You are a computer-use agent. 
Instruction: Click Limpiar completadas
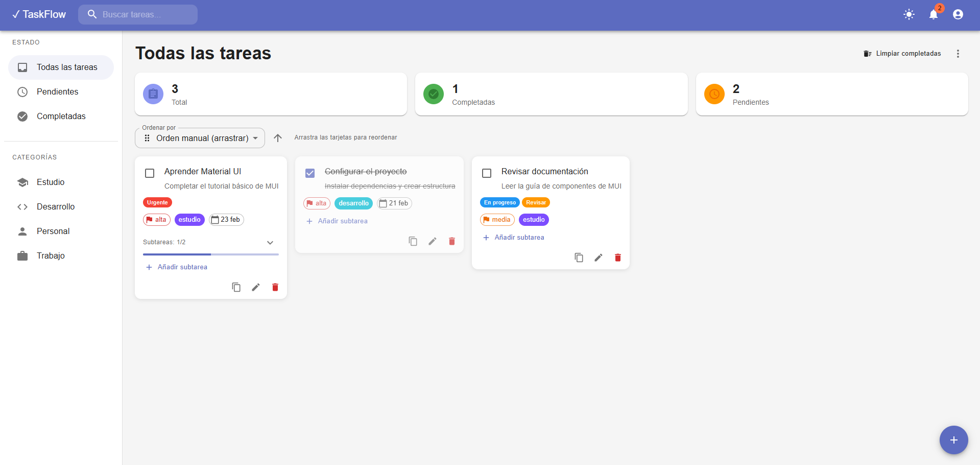pyautogui.click(x=901, y=53)
